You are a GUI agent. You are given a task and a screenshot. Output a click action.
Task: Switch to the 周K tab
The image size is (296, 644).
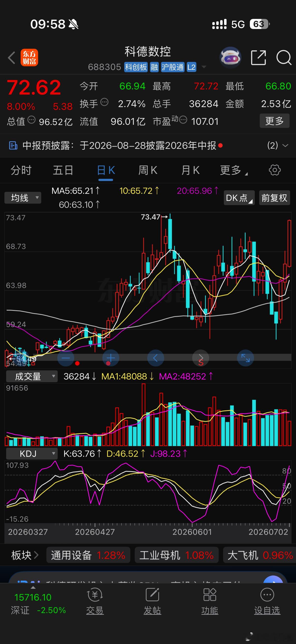(148, 170)
